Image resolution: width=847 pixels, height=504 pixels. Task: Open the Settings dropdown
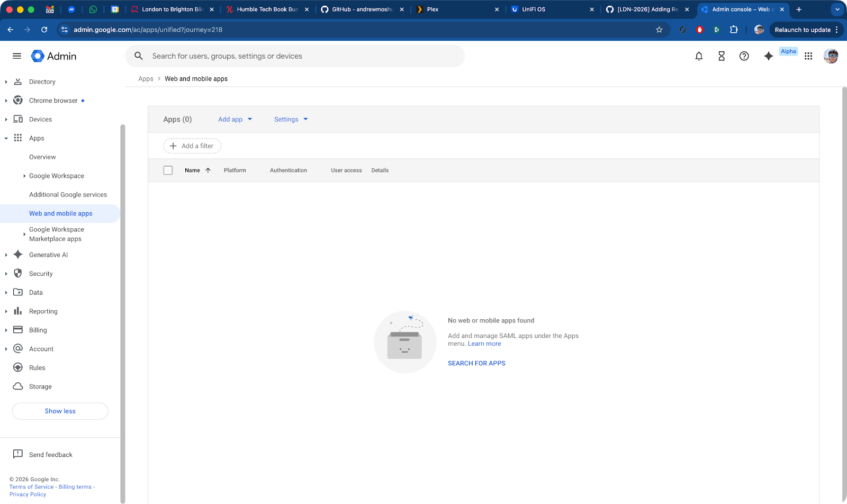click(x=291, y=120)
